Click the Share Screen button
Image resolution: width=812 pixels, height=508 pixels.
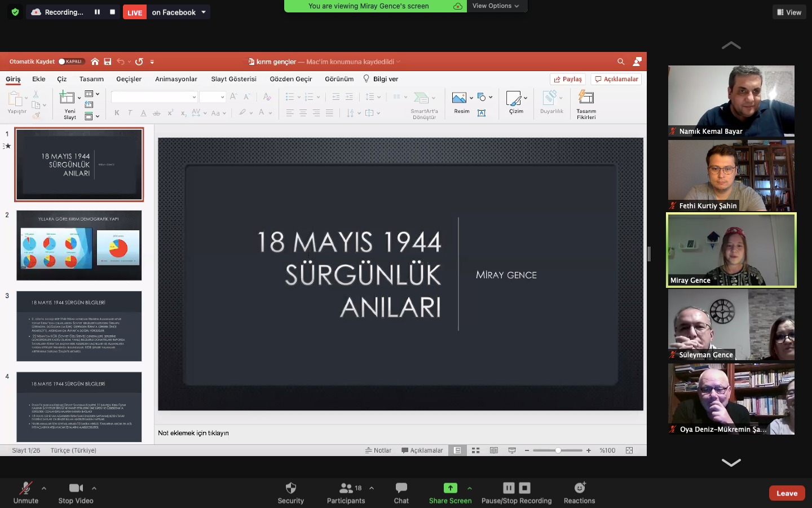450,493
